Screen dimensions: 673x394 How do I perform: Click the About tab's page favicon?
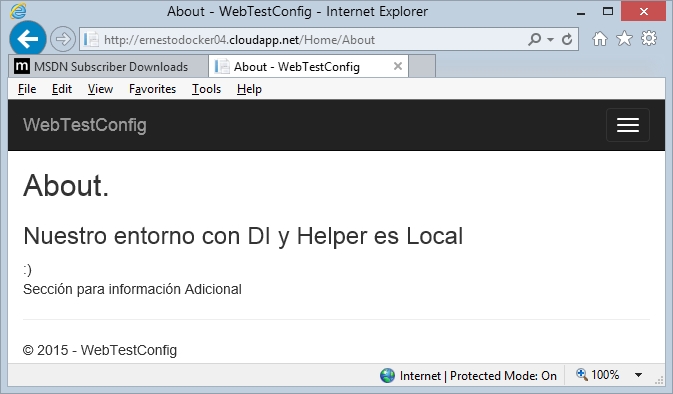pyautogui.click(x=222, y=66)
